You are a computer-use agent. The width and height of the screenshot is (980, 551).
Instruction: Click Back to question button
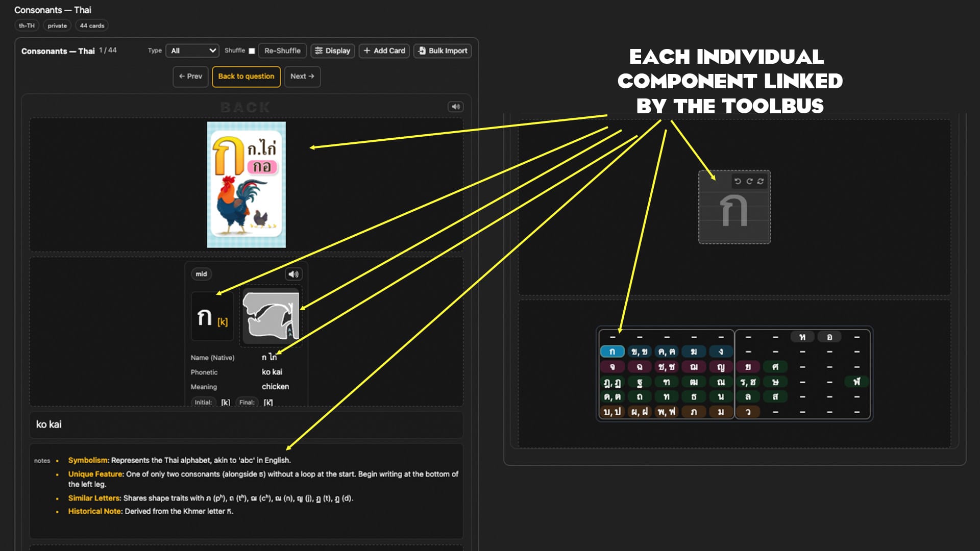246,77
